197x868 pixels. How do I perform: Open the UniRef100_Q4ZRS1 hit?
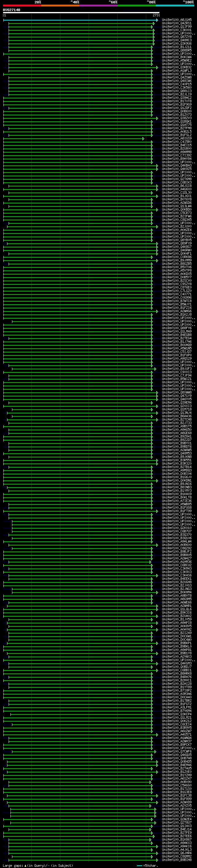(x=177, y=23)
